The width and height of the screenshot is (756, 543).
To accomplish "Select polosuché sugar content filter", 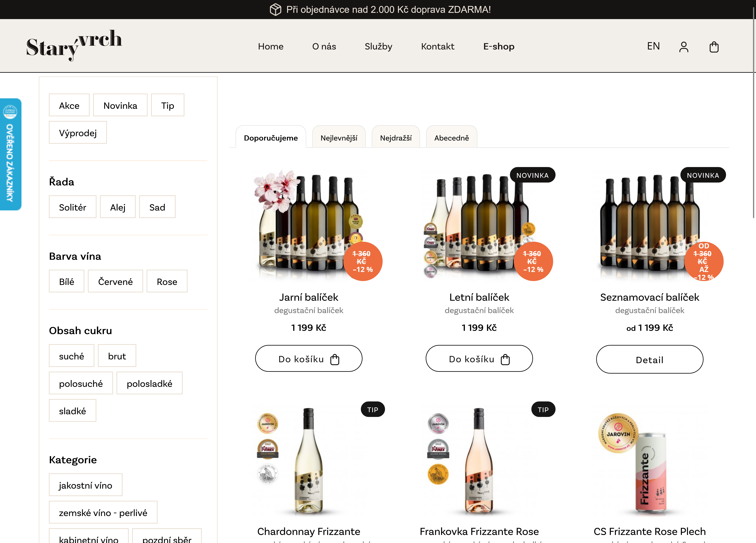I will click(81, 383).
